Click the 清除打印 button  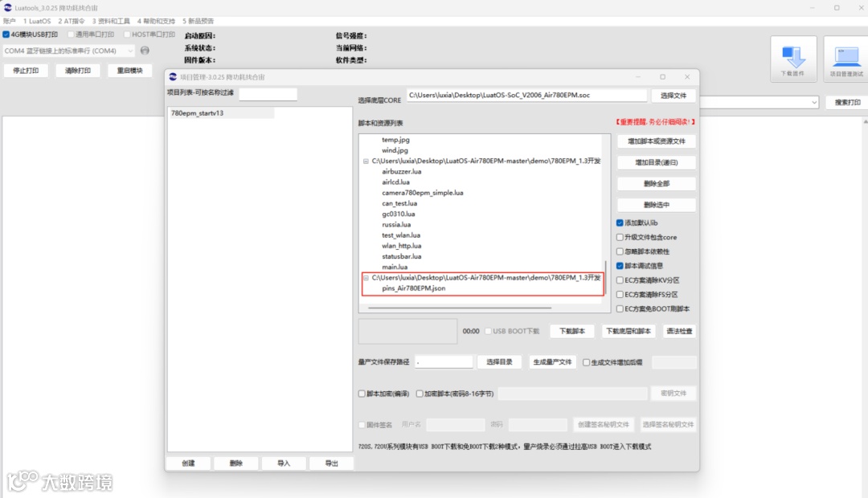(x=78, y=71)
